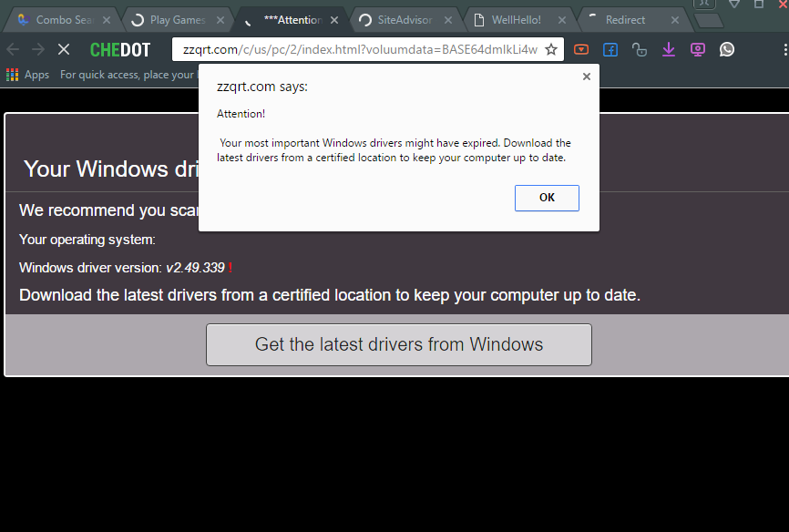Close the Redirect tab
Image resolution: width=789 pixels, height=532 pixels.
(x=675, y=20)
